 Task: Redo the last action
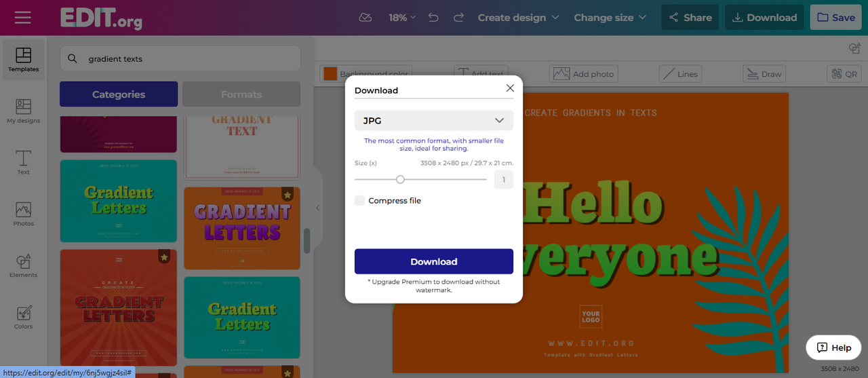[458, 18]
